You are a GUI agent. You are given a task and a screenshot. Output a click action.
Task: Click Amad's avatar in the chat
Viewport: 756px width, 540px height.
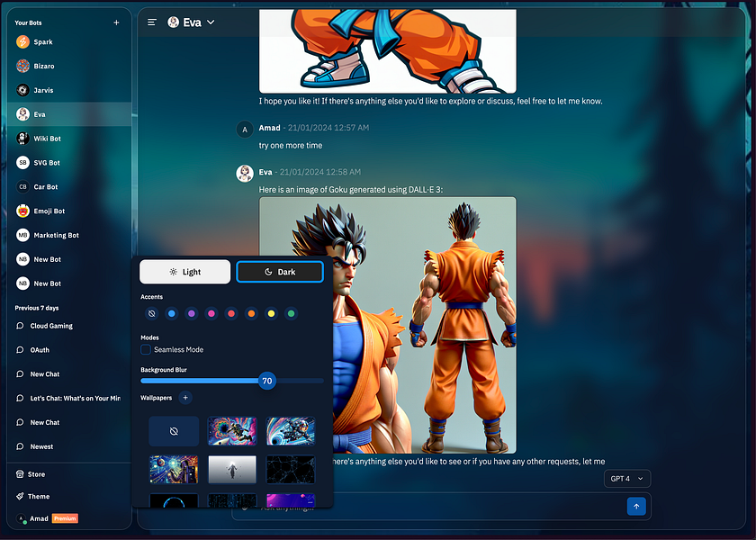coord(245,130)
